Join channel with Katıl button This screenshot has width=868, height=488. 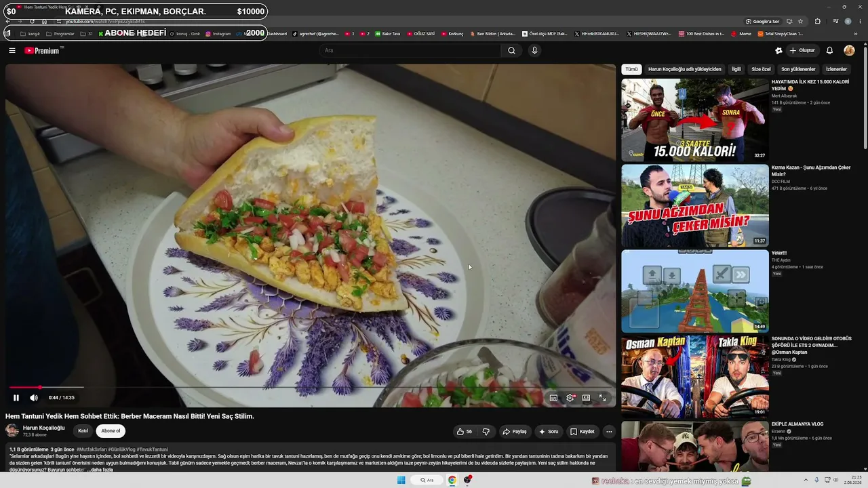tap(83, 430)
